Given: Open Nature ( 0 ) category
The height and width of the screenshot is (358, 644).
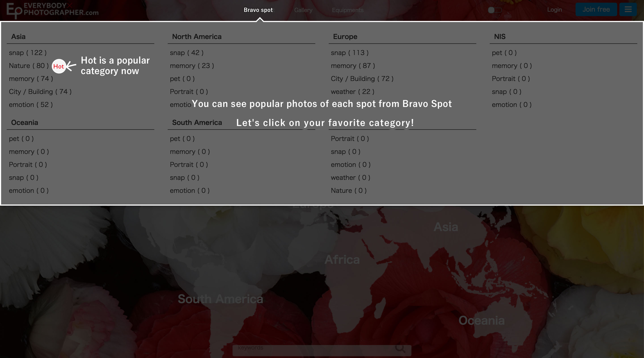Looking at the screenshot, I should 349,191.
